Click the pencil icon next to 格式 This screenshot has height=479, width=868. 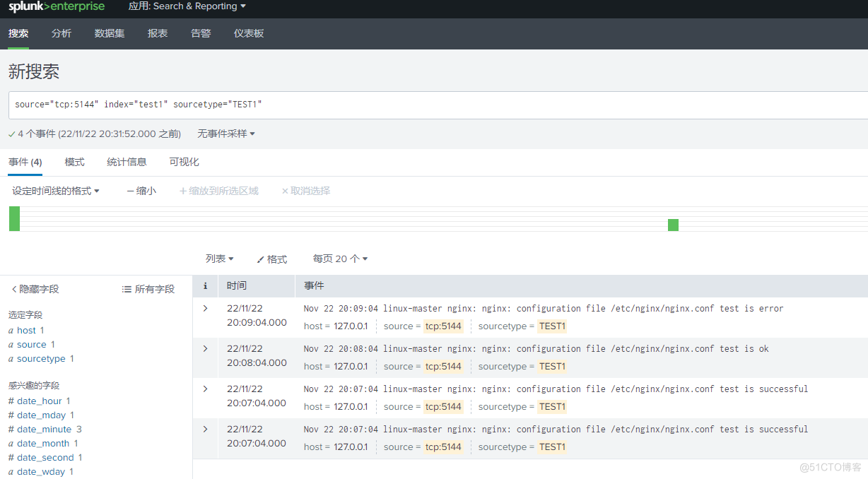[260, 259]
